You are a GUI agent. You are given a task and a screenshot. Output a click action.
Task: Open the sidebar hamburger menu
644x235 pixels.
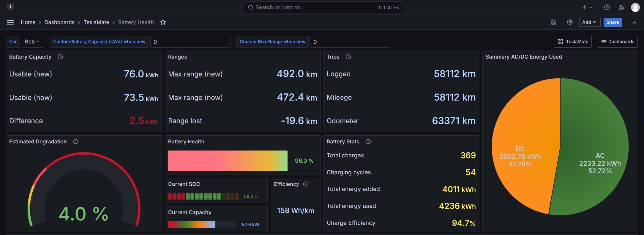tap(10, 22)
